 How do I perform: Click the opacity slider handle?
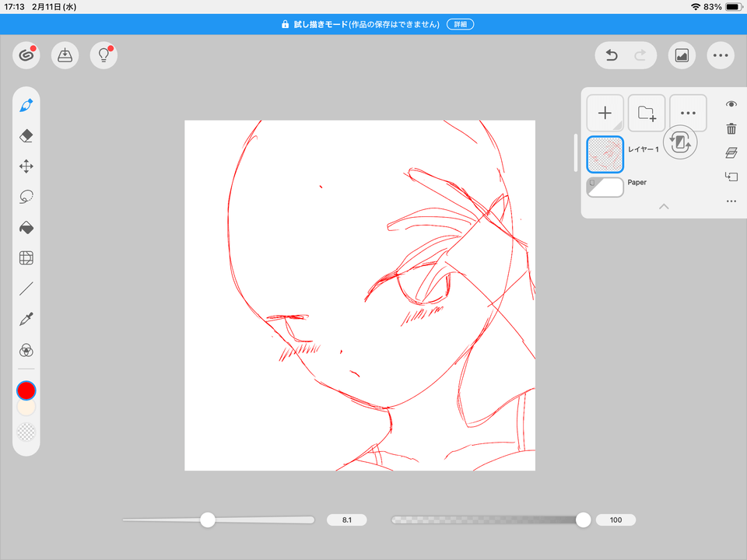[583, 520]
